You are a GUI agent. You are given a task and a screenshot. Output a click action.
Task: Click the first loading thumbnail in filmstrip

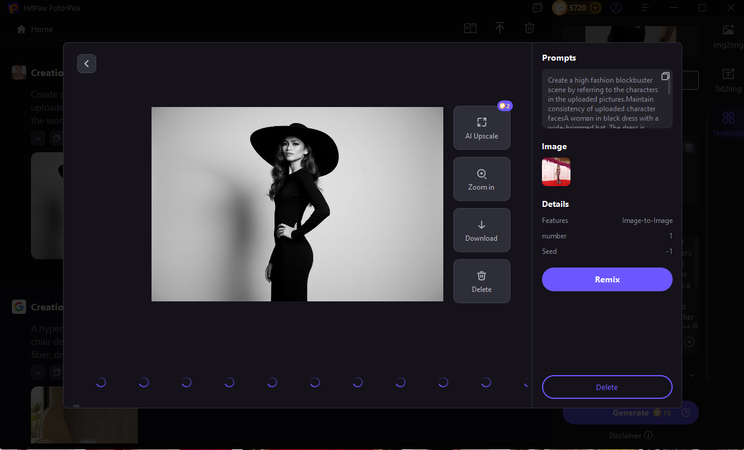pos(101,382)
